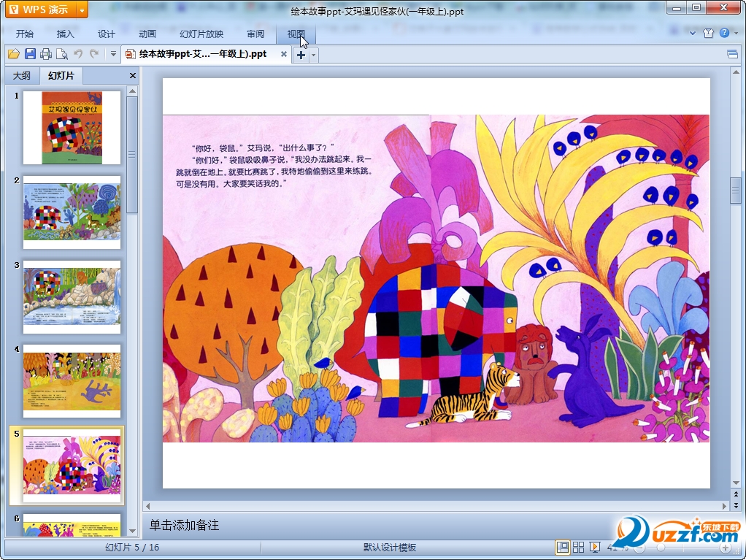Switch to slide sorter view

tap(579, 548)
